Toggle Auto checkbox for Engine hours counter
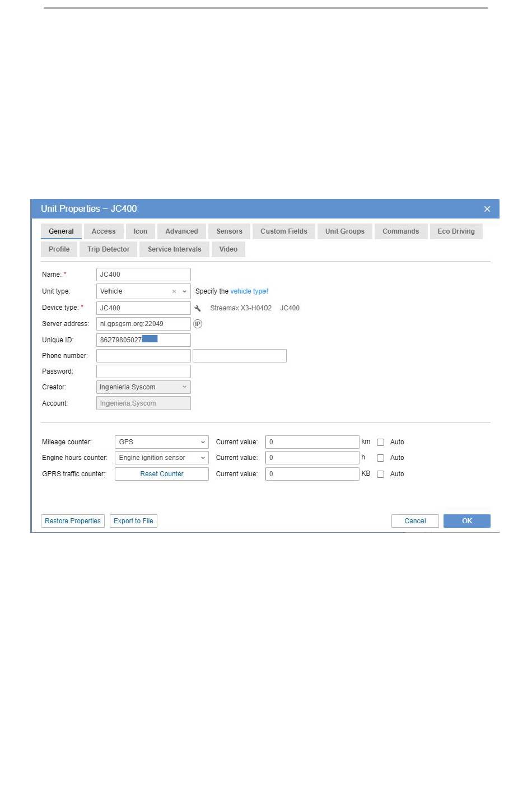 (380, 458)
